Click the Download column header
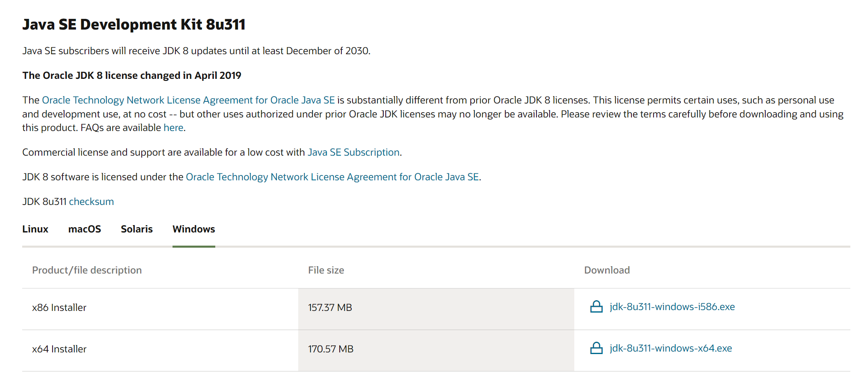The image size is (868, 375). (x=607, y=270)
